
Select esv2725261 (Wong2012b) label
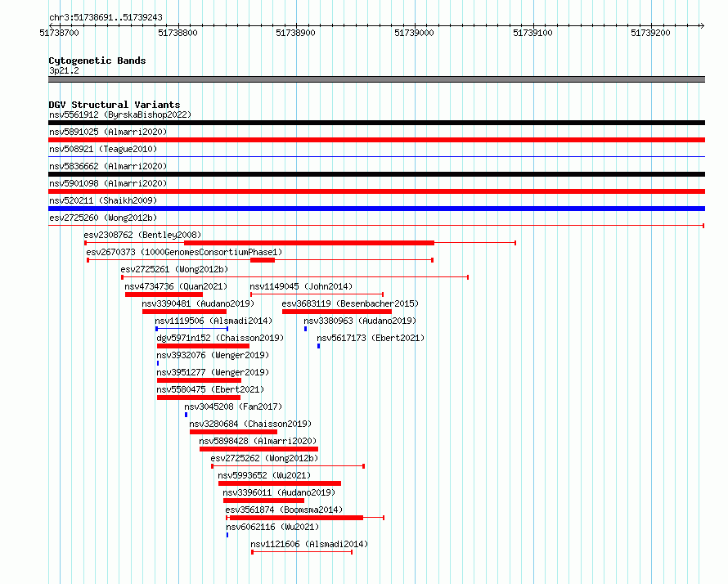click(174, 269)
